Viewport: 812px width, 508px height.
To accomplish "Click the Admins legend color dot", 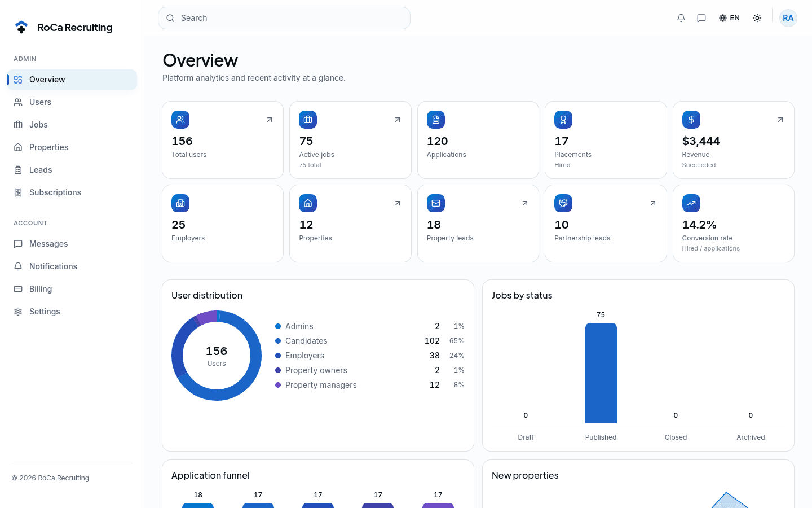I will [x=278, y=326].
